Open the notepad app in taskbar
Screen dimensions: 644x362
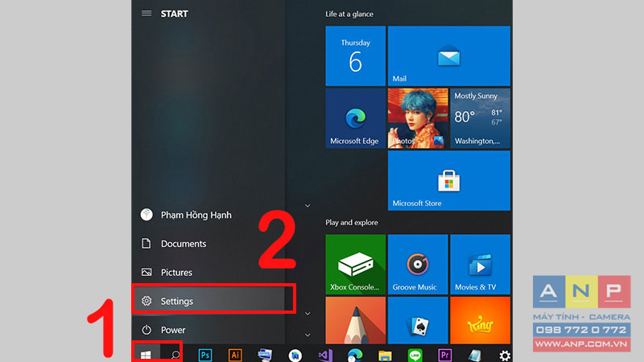475,355
